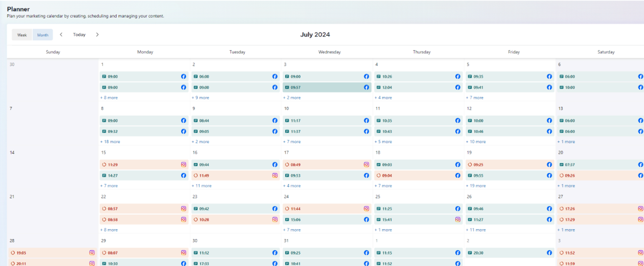This screenshot has width=644, height=266.
Task: Click the post type icon on July 10 11:17
Action: (x=287, y=121)
